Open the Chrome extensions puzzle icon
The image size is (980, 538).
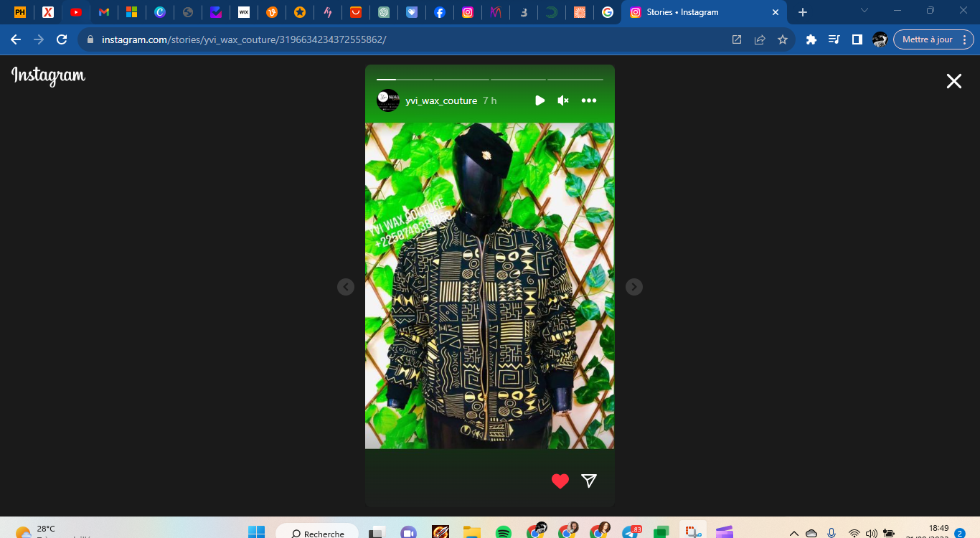[x=811, y=39]
